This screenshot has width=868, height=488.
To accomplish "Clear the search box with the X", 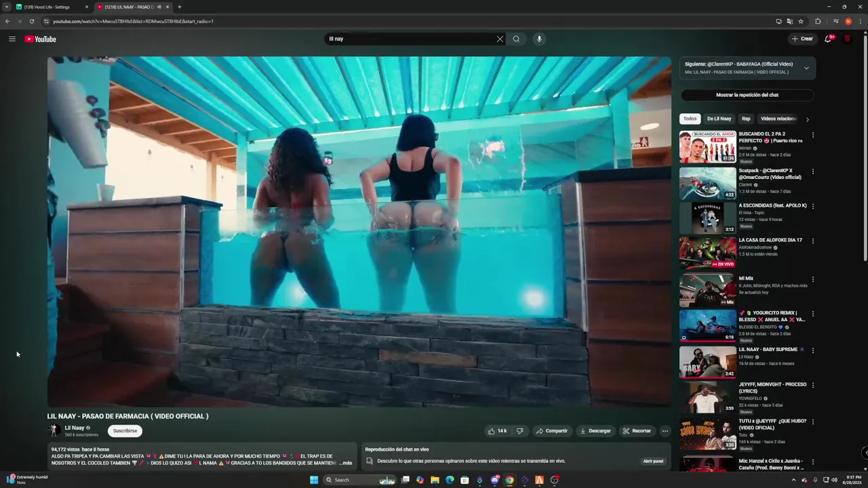I will tap(500, 39).
